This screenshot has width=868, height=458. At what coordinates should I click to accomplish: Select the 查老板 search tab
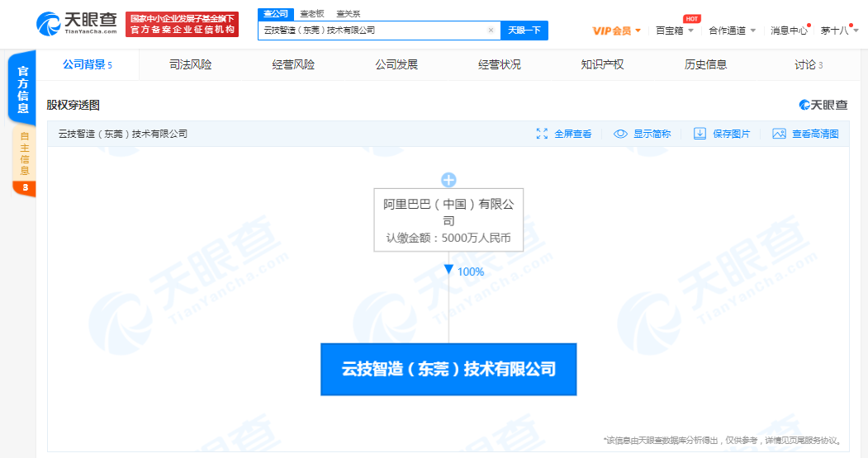(311, 14)
